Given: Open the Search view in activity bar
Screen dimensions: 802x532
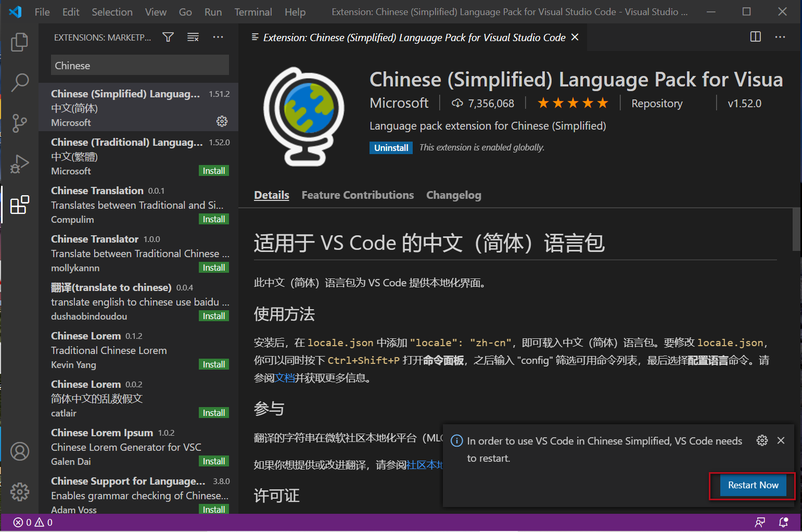Looking at the screenshot, I should pos(19,82).
